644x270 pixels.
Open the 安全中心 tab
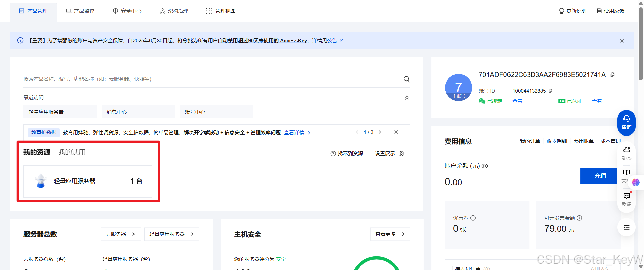tap(127, 11)
